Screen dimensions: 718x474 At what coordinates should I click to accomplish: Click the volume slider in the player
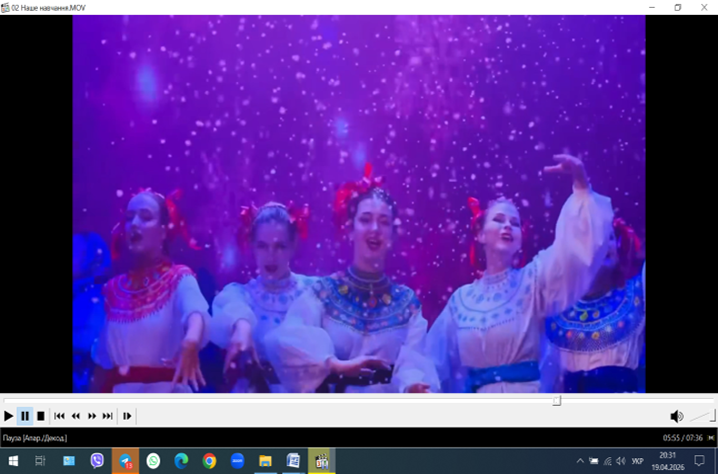(702, 416)
